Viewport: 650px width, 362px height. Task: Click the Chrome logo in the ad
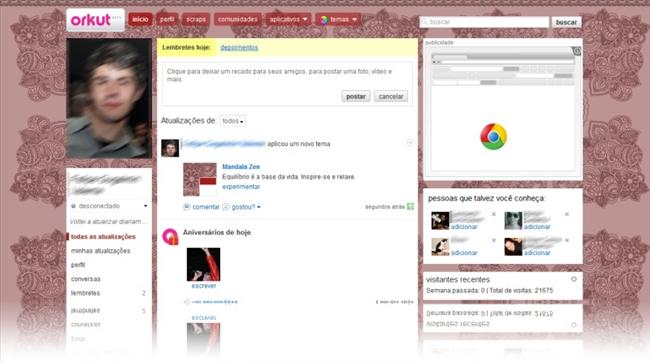point(493,136)
